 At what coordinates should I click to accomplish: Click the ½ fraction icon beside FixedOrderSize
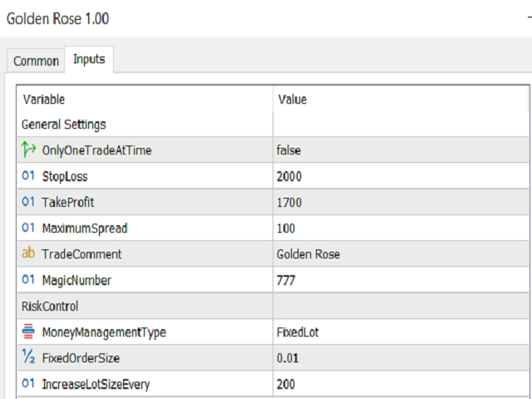[28, 357]
